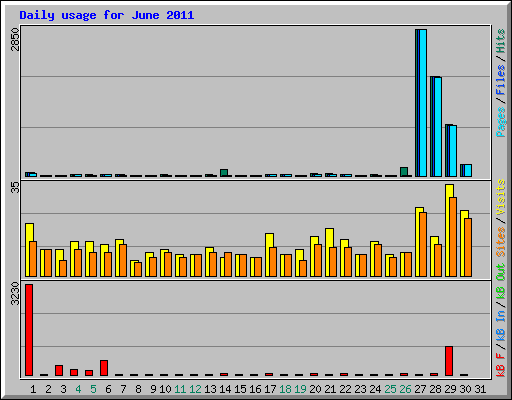Screen dimensions: 512x400
Task: Click the green hits bar for day 14
Action: pos(224,173)
